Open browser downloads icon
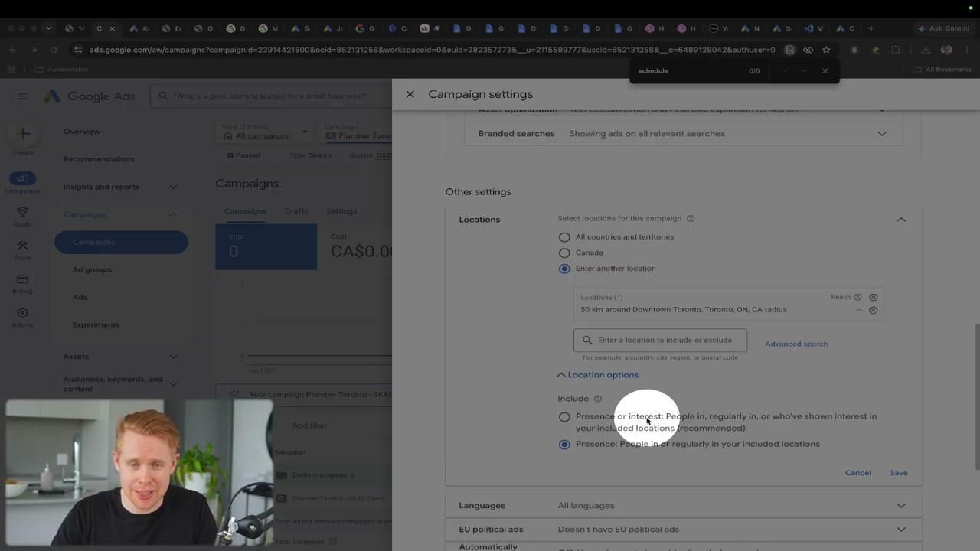The width and height of the screenshot is (980, 551). 926,50
